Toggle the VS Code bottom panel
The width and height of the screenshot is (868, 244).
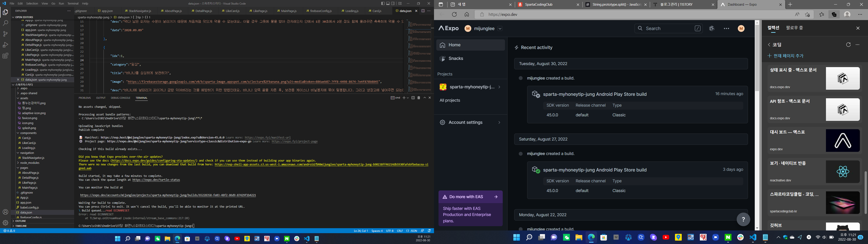click(388, 3)
